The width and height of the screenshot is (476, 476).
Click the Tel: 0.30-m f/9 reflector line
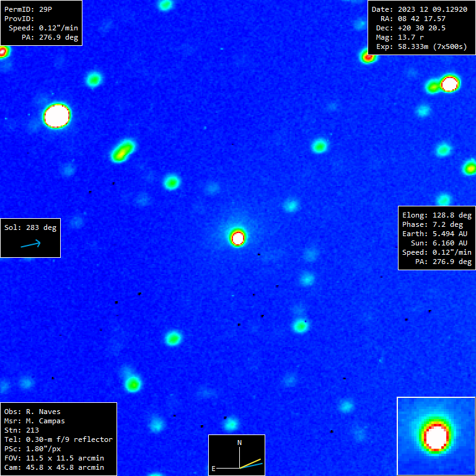pos(58,439)
